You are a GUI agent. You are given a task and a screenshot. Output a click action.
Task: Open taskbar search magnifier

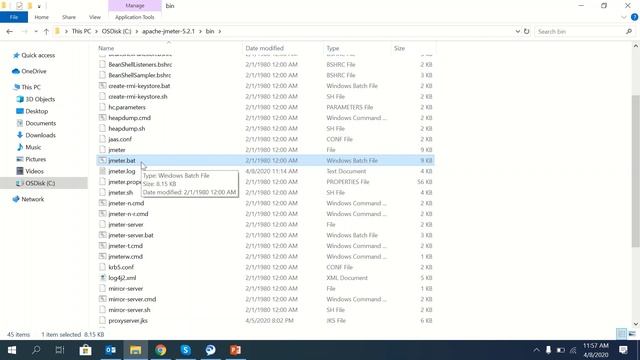tap(36, 350)
